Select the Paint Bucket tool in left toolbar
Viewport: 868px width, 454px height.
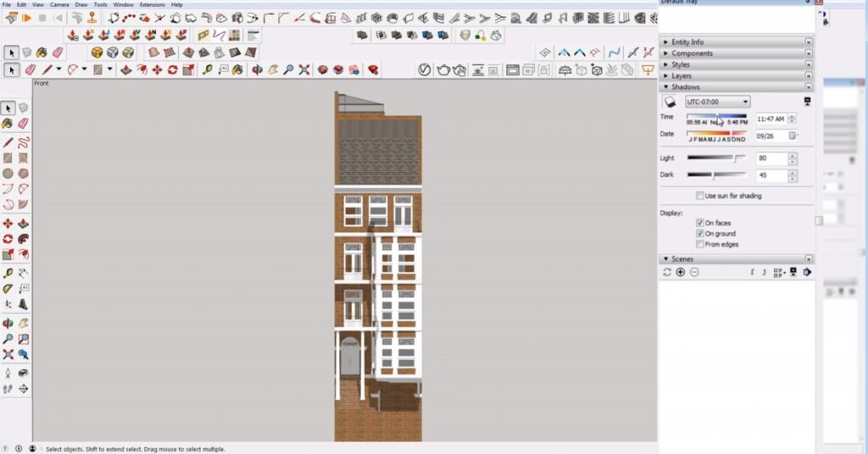click(8, 124)
